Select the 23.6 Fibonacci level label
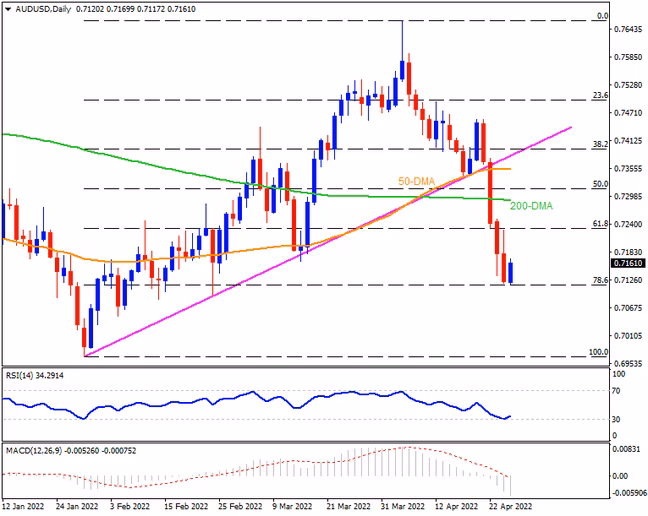Screen dimensions: 648x516 click(x=600, y=95)
